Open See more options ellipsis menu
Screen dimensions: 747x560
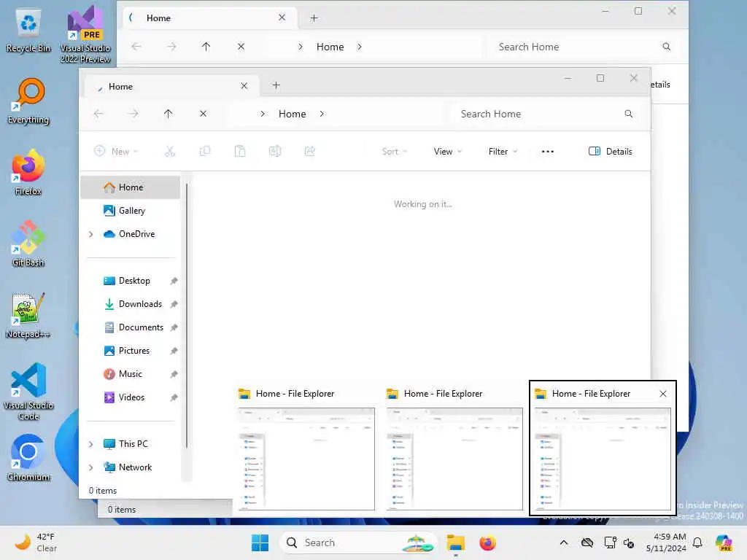(548, 152)
